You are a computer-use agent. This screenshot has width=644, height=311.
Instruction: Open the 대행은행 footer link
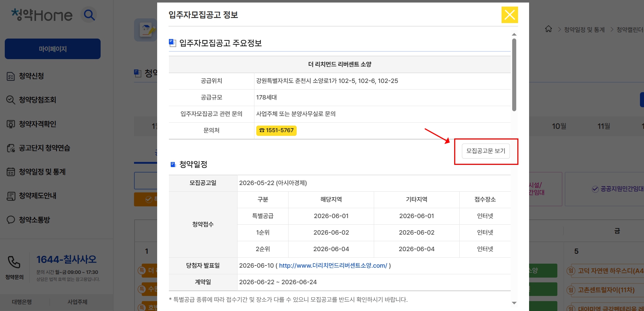[22, 302]
